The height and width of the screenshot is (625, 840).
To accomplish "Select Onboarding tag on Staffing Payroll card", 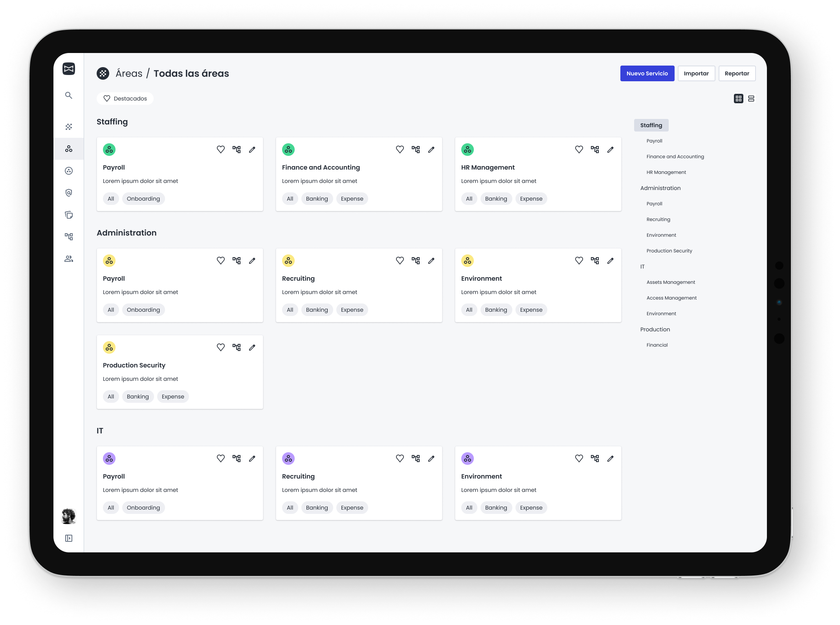I will [x=143, y=199].
